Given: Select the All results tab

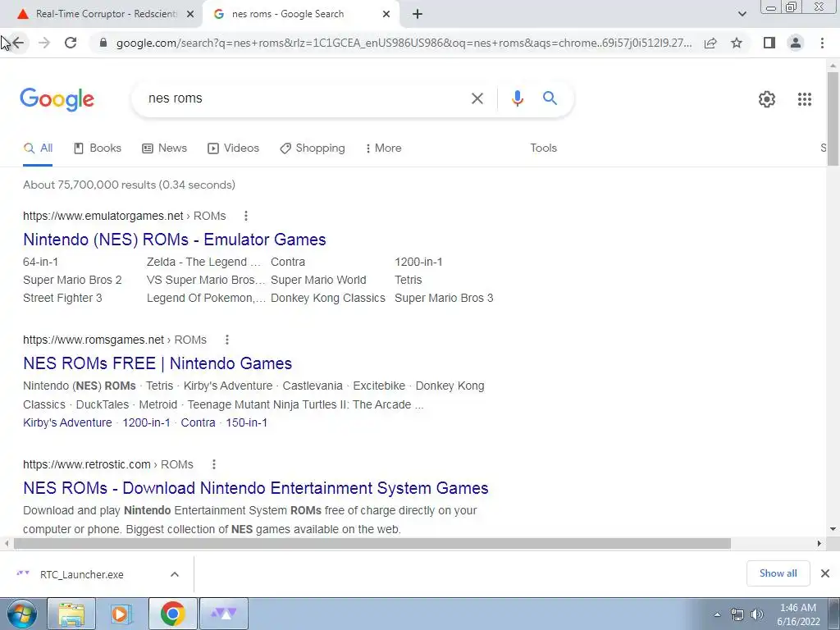Looking at the screenshot, I should coord(38,148).
